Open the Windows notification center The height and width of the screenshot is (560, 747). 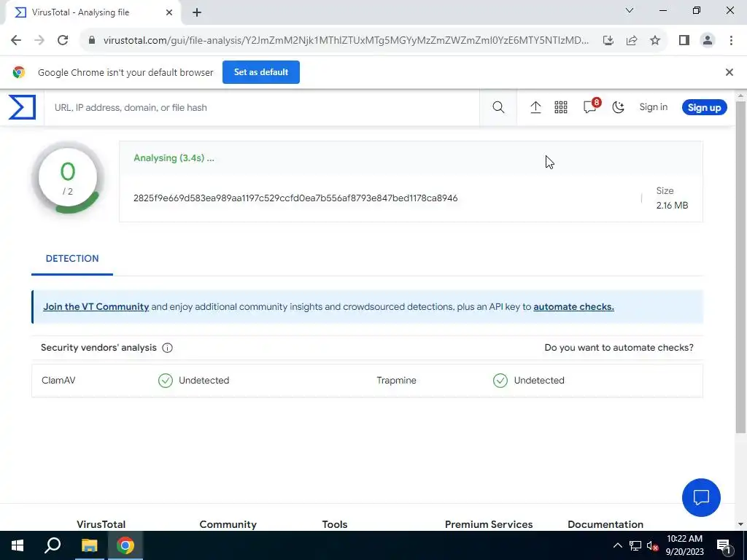click(x=724, y=545)
